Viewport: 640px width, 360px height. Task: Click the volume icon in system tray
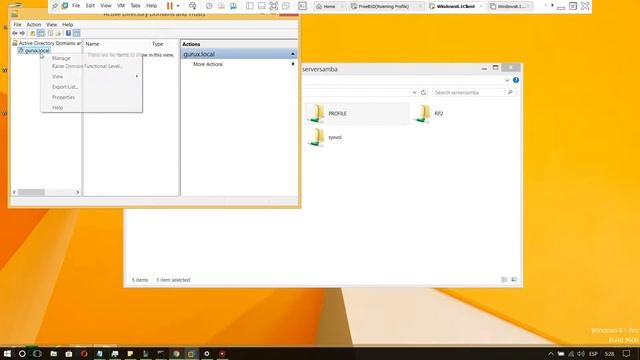point(581,354)
